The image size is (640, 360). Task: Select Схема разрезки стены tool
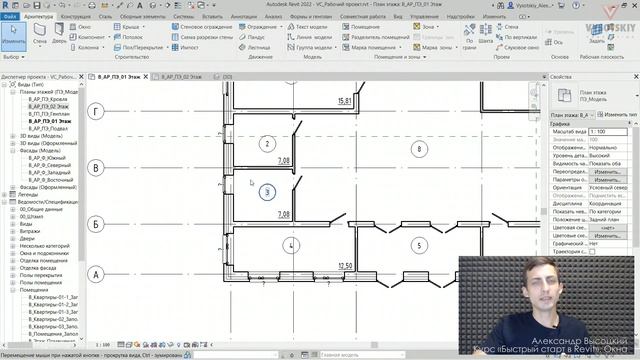point(202,37)
